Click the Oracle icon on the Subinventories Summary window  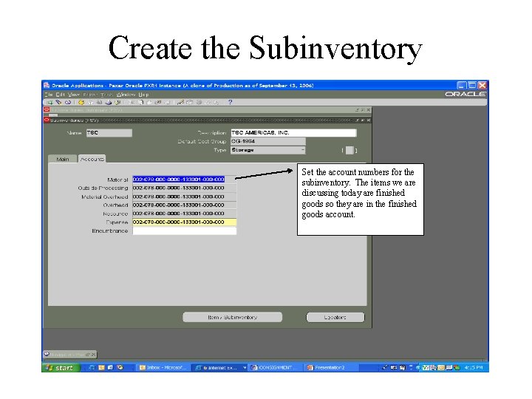[x=47, y=109]
